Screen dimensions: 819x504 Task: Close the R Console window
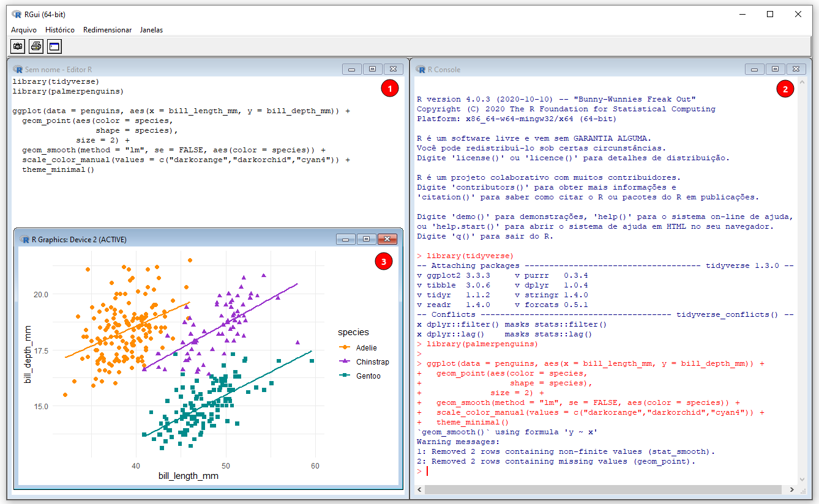point(796,69)
